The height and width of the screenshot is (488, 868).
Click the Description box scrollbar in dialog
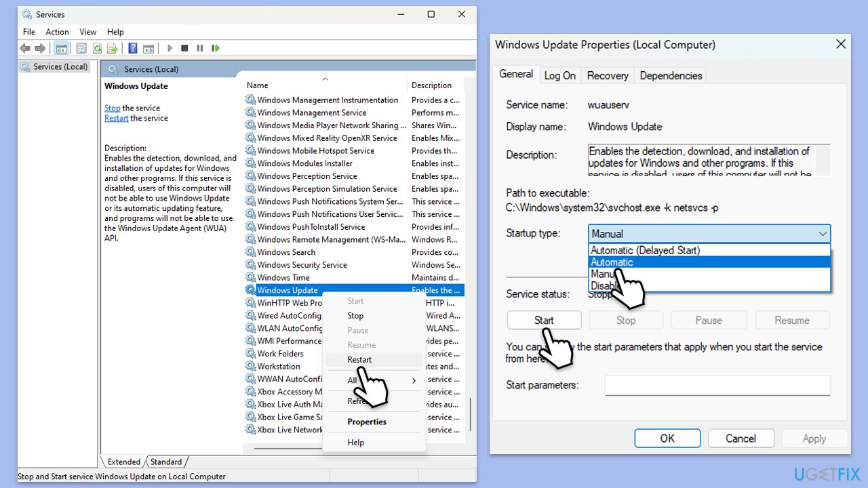point(822,161)
